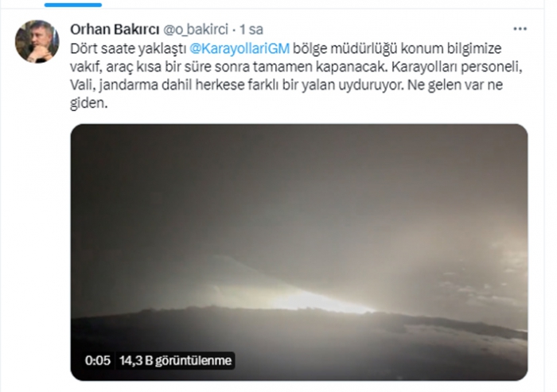This screenshot has height=392, width=557.
Task: Open tweet by clicking 'Dört saate yaklaştı' text
Action: pos(128,49)
